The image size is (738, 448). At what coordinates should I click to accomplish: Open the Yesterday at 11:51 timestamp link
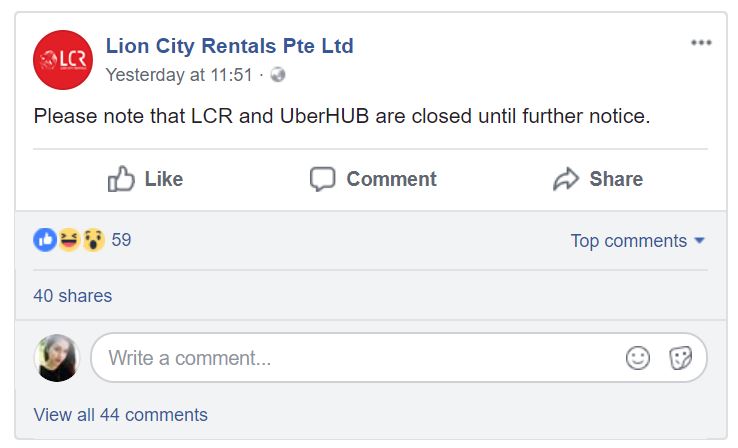[x=179, y=75]
